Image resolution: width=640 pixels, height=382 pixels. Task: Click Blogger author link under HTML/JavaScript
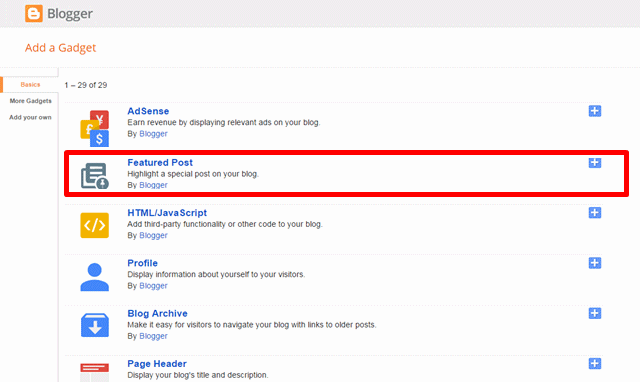click(153, 235)
